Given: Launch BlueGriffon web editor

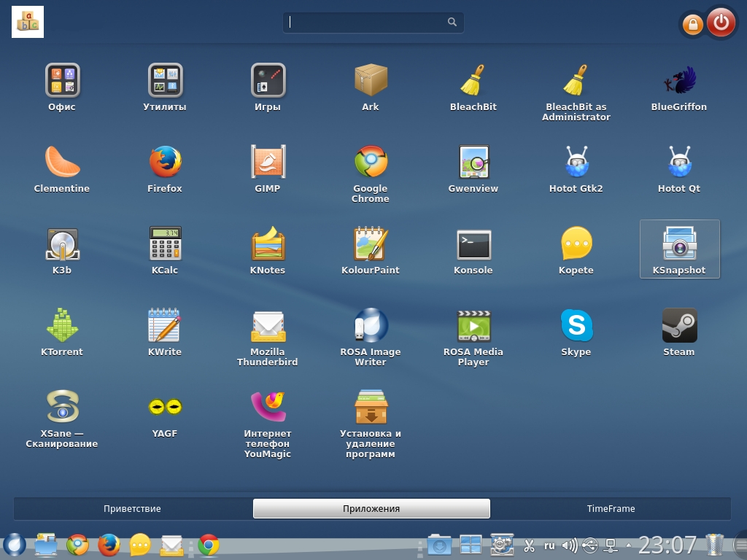Looking at the screenshot, I should 678,82.
